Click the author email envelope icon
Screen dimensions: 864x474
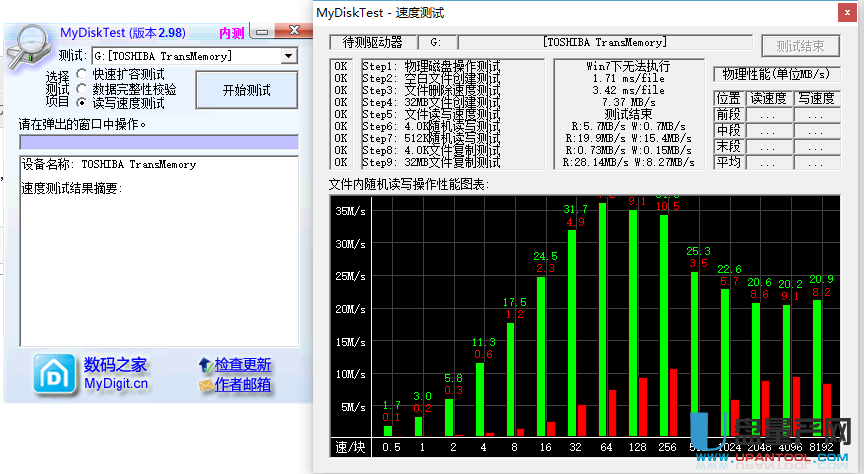coord(205,384)
